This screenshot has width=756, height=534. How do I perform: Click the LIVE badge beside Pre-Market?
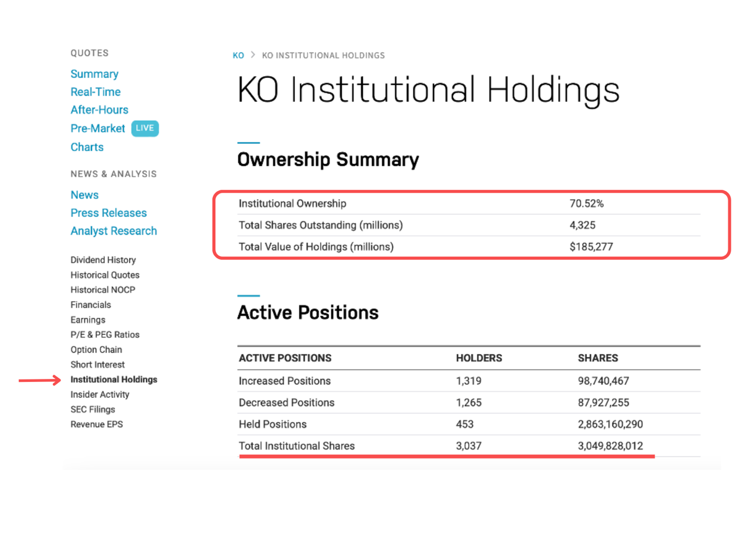tap(145, 128)
